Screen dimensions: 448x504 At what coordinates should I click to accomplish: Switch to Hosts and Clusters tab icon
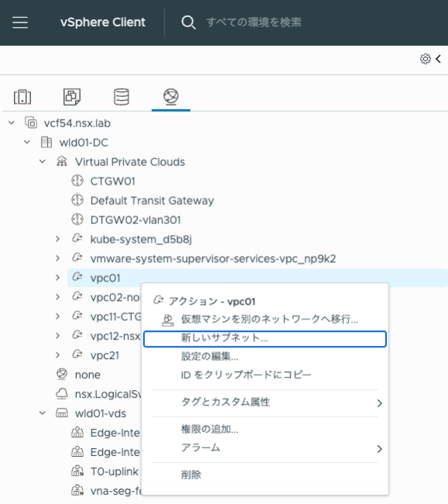click(x=22, y=97)
